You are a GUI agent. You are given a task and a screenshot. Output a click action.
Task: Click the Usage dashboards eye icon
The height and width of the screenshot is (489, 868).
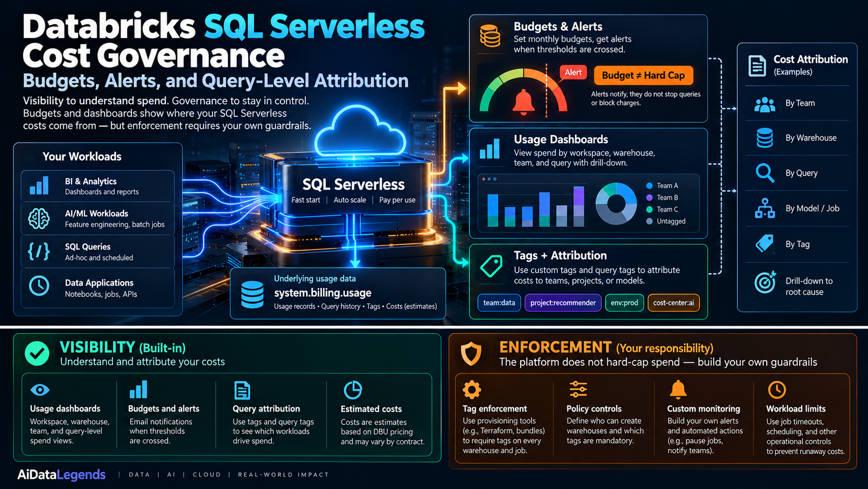pyautogui.click(x=40, y=390)
